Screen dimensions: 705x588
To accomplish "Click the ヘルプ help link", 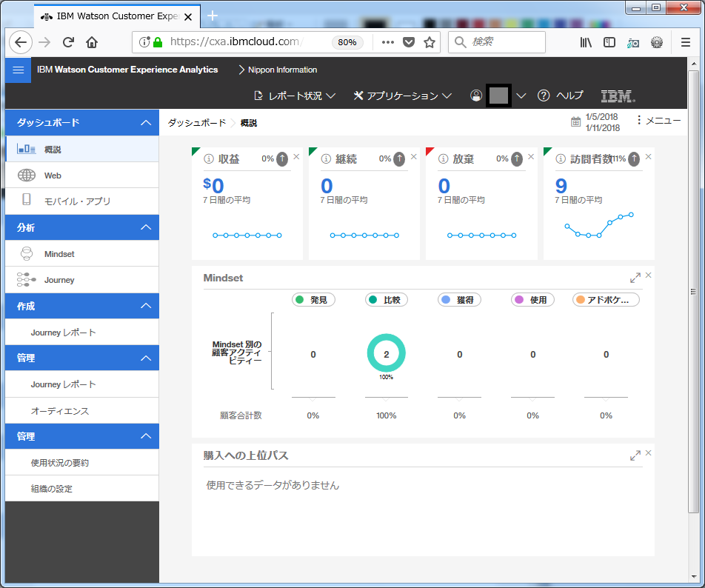I will (x=561, y=96).
